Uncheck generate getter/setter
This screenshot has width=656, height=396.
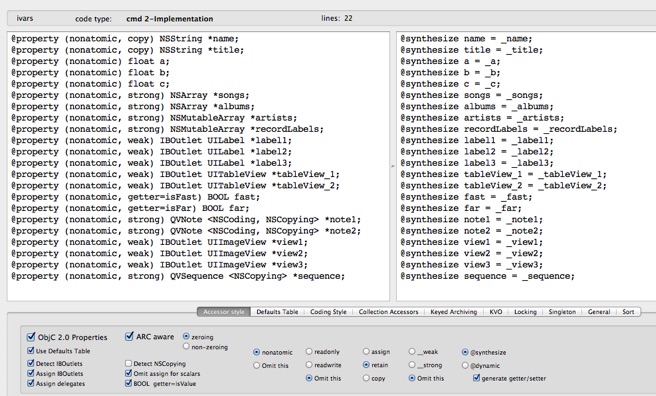click(476, 378)
